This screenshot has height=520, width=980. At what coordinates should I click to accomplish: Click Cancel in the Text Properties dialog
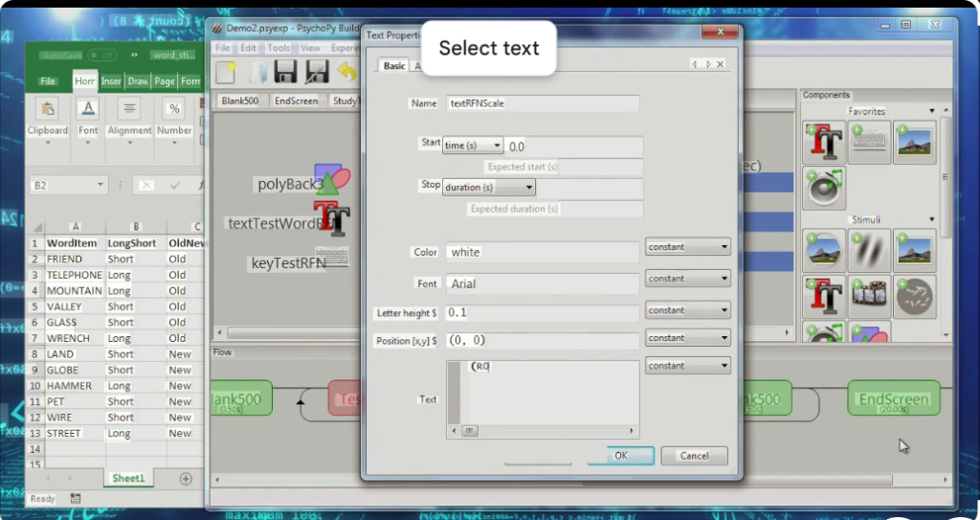(x=694, y=456)
